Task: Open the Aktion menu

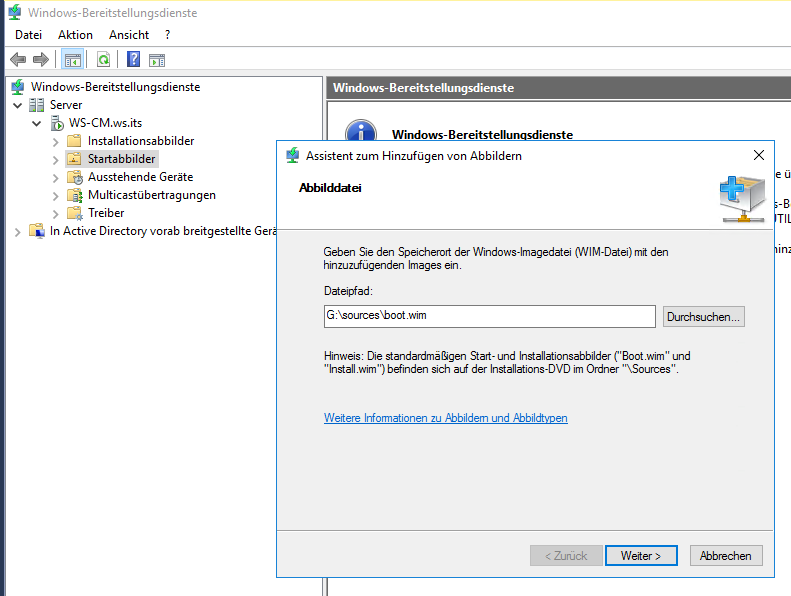Action: pyautogui.click(x=75, y=35)
